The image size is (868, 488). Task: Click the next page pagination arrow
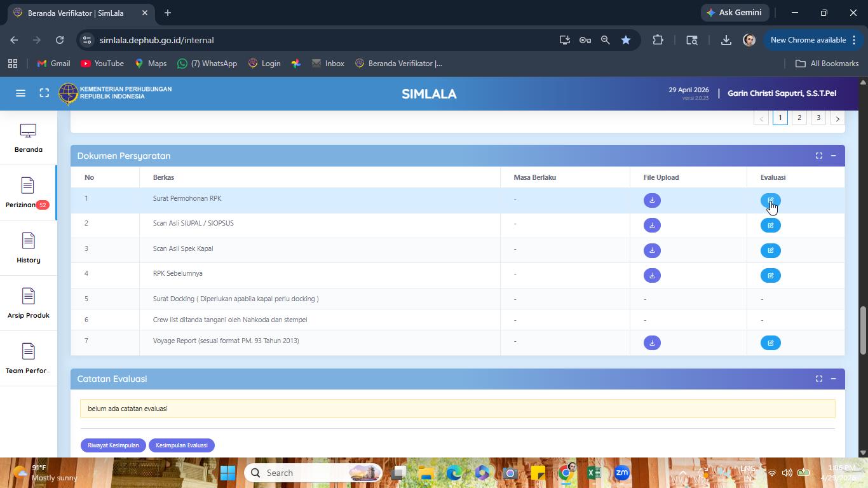point(837,118)
